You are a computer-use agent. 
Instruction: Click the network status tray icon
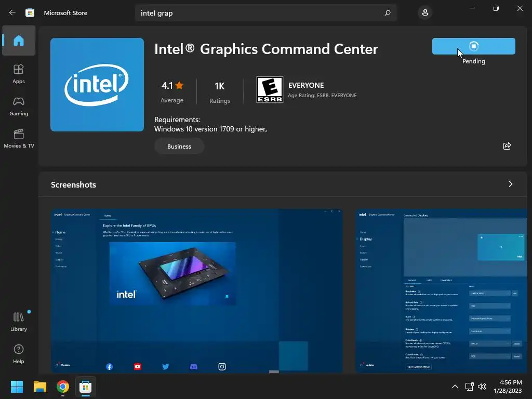(469, 387)
